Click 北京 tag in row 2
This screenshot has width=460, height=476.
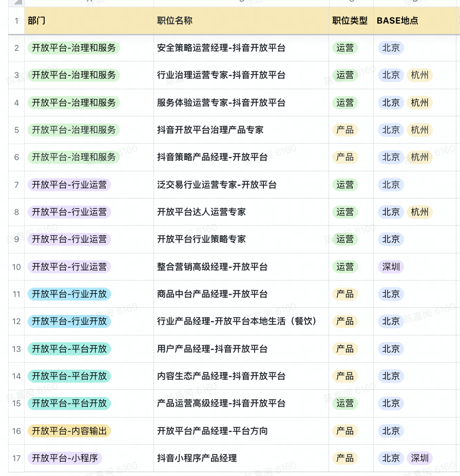391,48
